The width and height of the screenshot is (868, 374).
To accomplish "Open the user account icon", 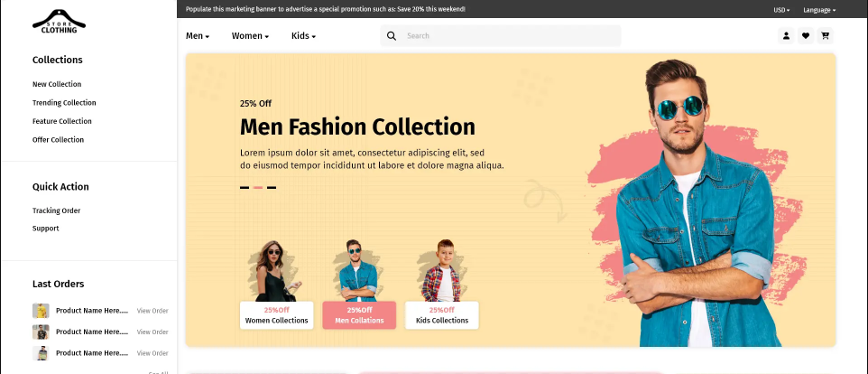I will 786,36.
